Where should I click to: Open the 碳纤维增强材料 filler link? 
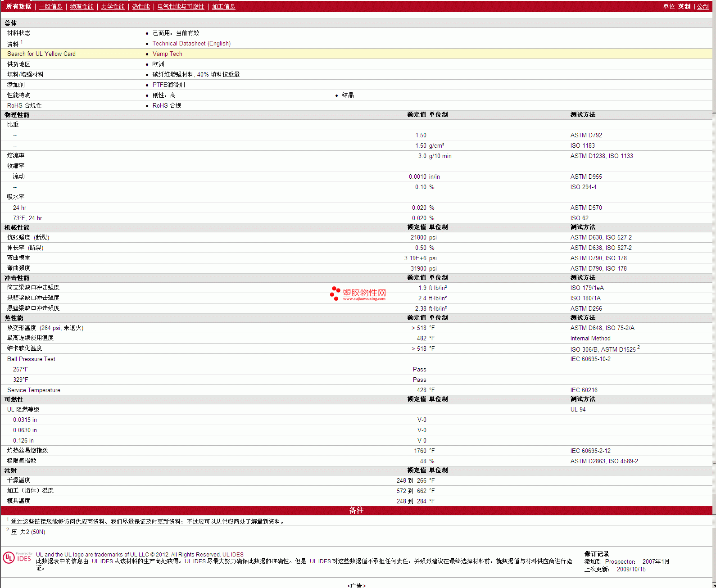[x=173, y=74]
